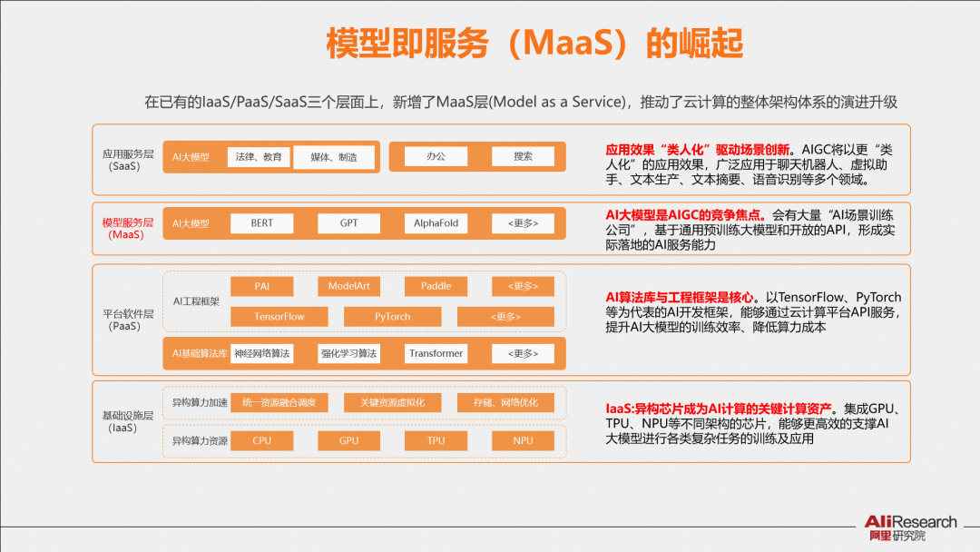Click the orange NPU box
The width and height of the screenshot is (980, 552).
pyautogui.click(x=523, y=440)
